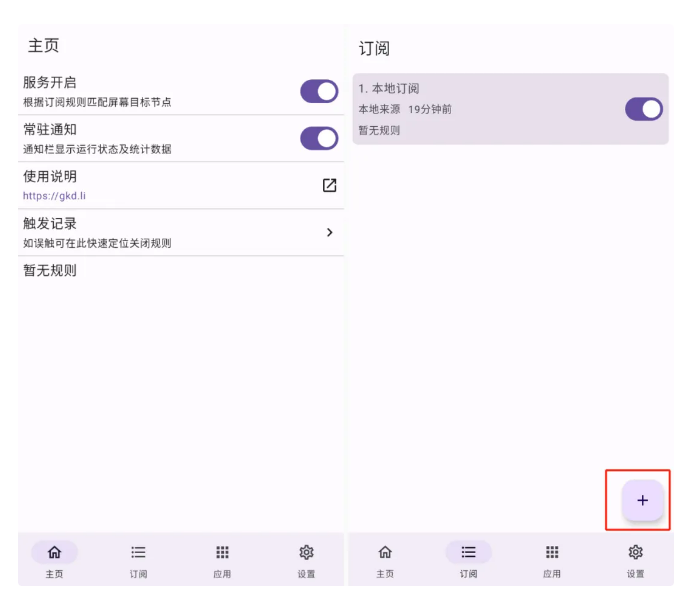Tap 应用 grid icon in right navigation bar

point(552,552)
